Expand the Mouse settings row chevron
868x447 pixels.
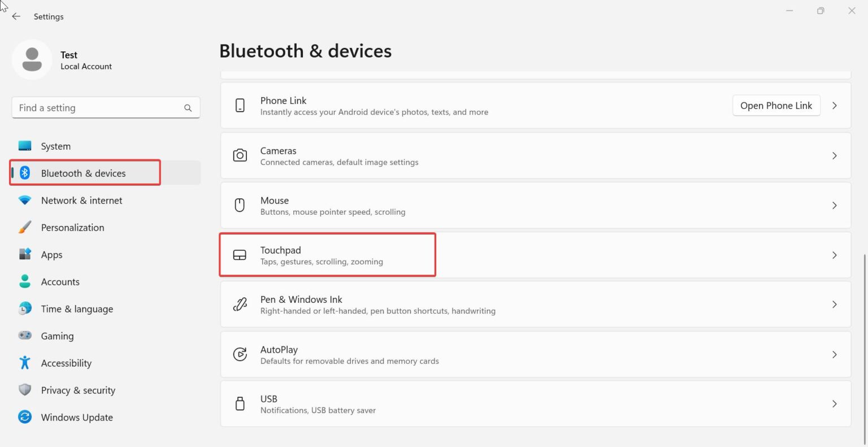tap(835, 205)
